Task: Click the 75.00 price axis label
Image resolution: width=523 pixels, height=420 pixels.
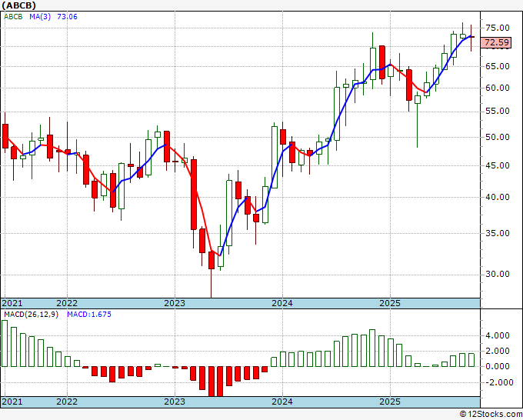Action: pos(498,28)
